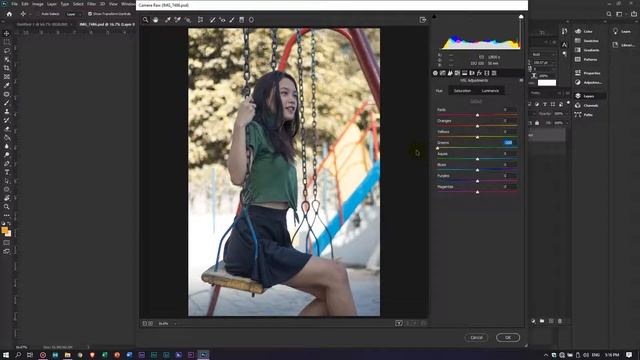
Task: Open the Detail panel icon
Action: [450, 73]
